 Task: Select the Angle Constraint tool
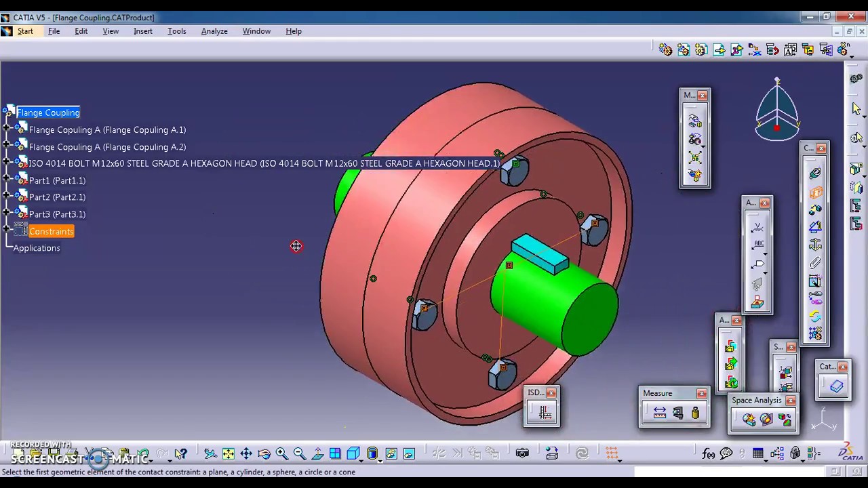click(x=814, y=227)
